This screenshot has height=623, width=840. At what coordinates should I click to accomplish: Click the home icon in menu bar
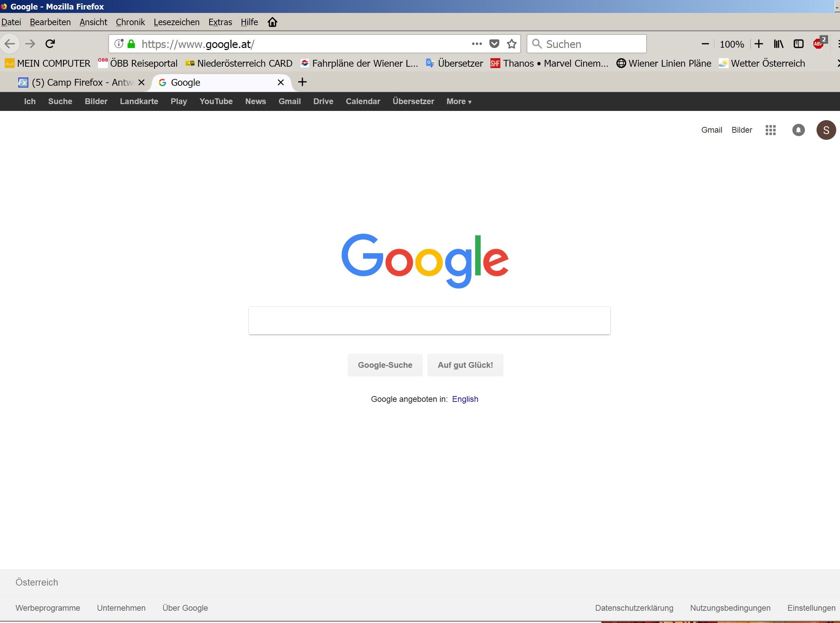coord(272,22)
